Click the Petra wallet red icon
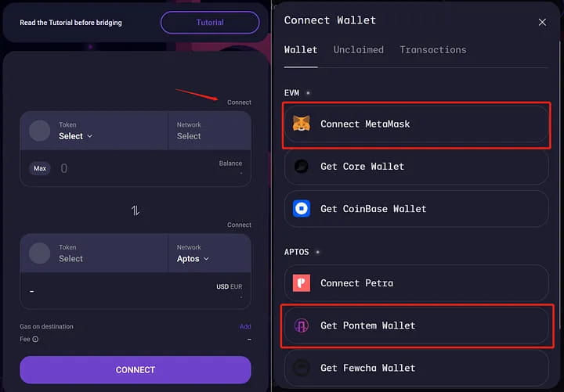 pyautogui.click(x=302, y=283)
